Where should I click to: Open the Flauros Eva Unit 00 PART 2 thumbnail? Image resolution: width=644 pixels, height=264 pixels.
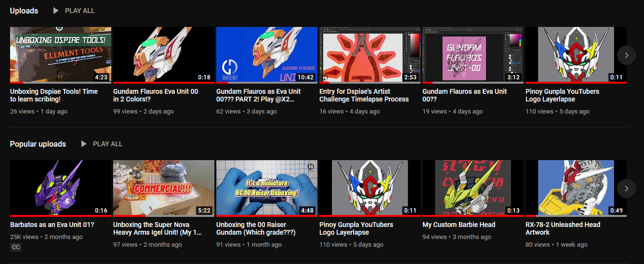point(267,55)
